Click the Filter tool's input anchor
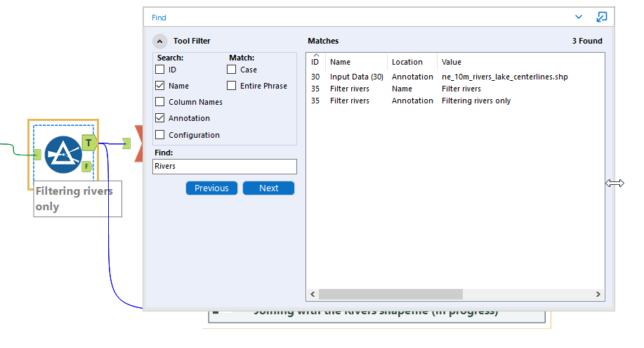 pyautogui.click(x=37, y=155)
